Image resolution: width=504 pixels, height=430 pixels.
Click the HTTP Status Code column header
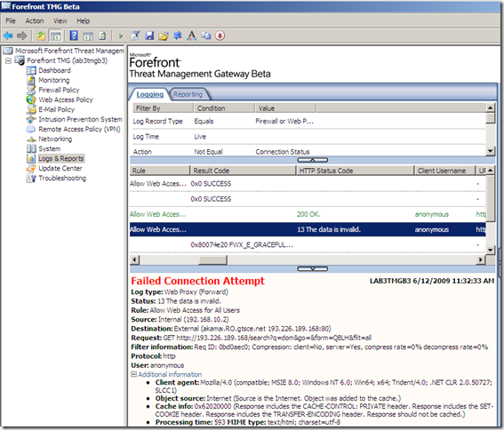[x=355, y=171]
